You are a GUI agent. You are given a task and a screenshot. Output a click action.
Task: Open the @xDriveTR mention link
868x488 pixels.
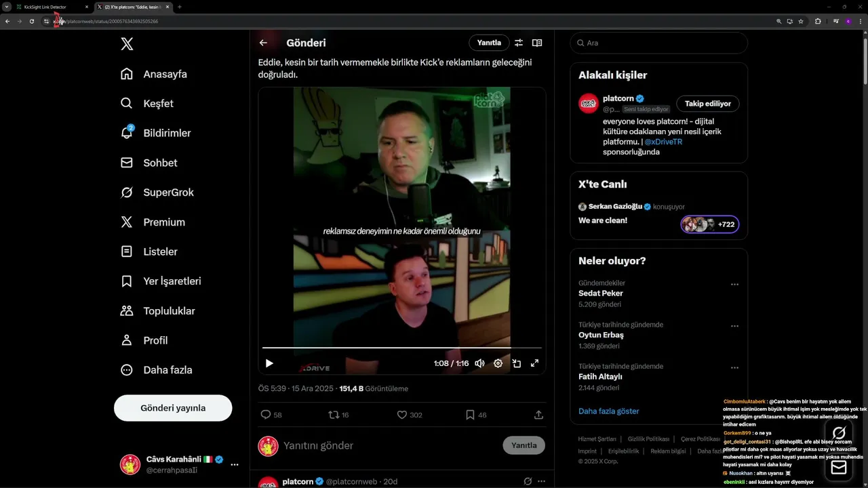tap(663, 142)
